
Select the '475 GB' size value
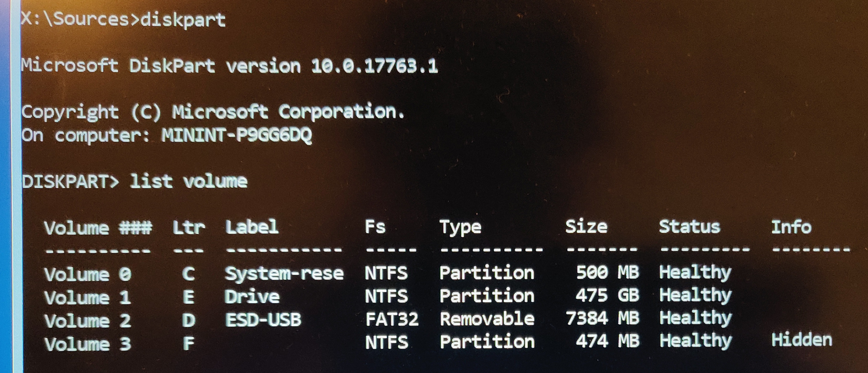pos(607,295)
